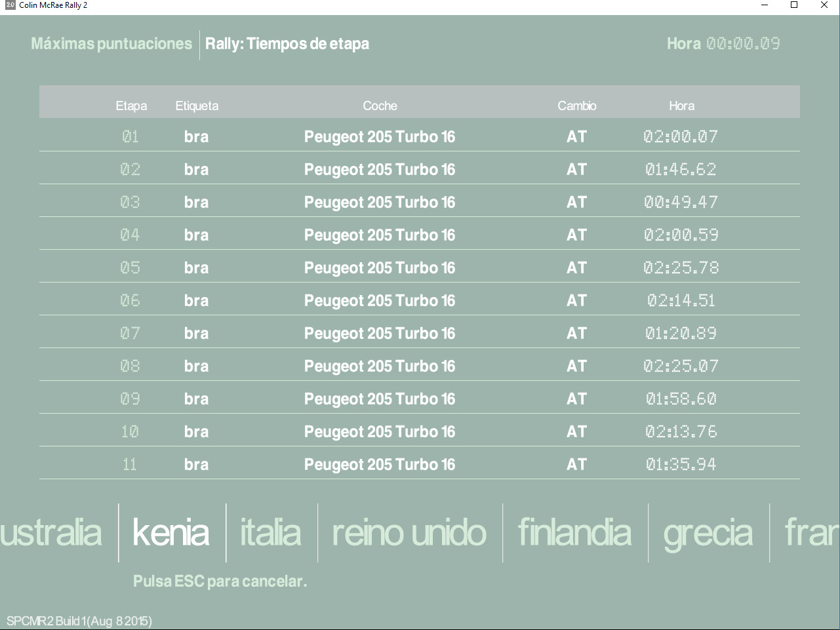This screenshot has height=630, width=840.
Task: Click the Colin McRae Rally 2 window icon
Action: click(x=10, y=5)
